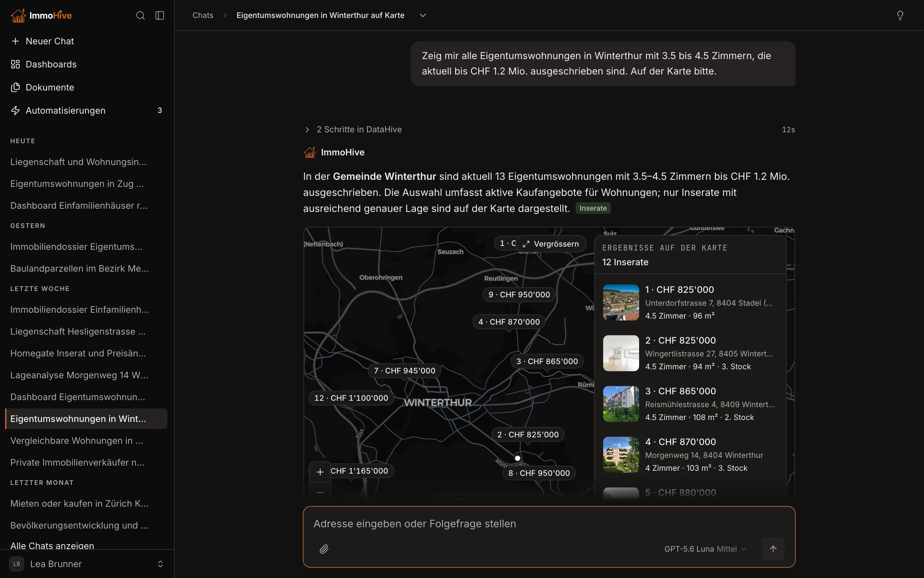Open Lea Brunner account switcher
The height and width of the screenshot is (578, 924).
tap(87, 564)
